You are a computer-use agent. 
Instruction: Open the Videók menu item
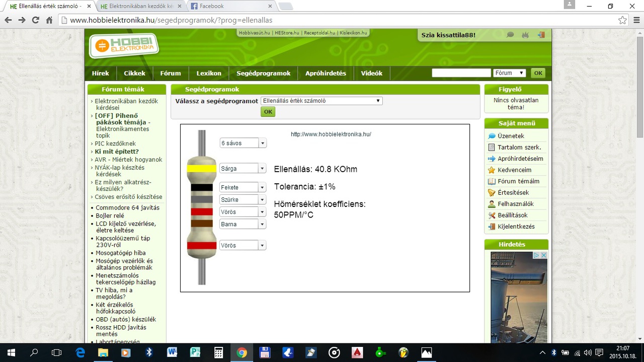pos(372,73)
